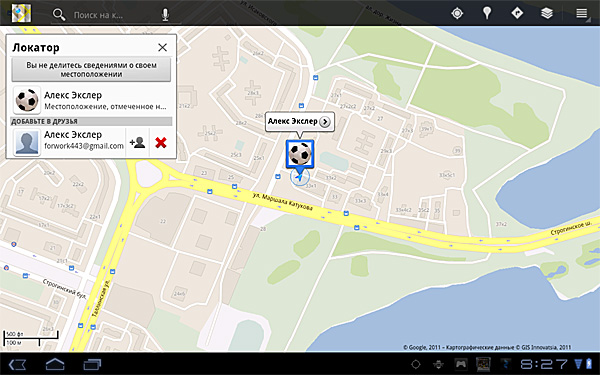This screenshot has height=375, width=600.
Task: Expand the Алекс Экслер map bubble arrow
Action: [325, 122]
